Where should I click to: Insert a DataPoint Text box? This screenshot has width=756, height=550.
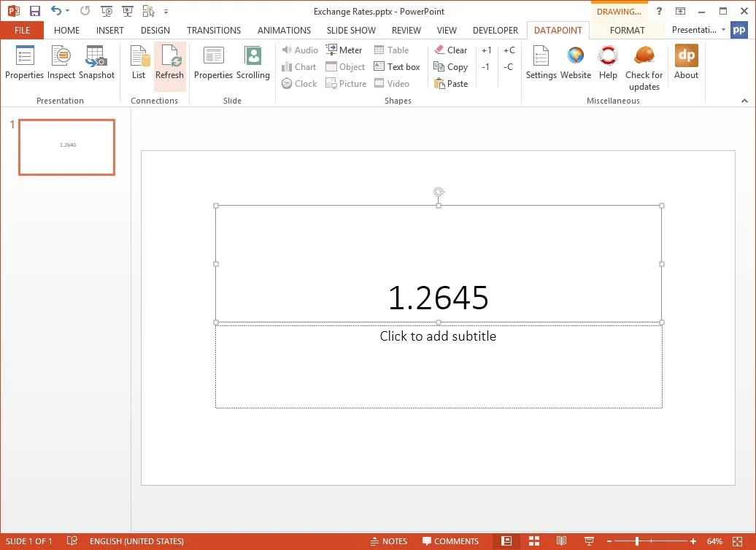click(x=397, y=66)
